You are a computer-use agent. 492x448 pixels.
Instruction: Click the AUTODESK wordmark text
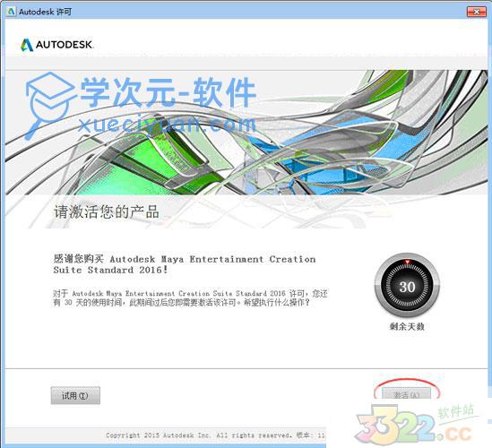65,45
